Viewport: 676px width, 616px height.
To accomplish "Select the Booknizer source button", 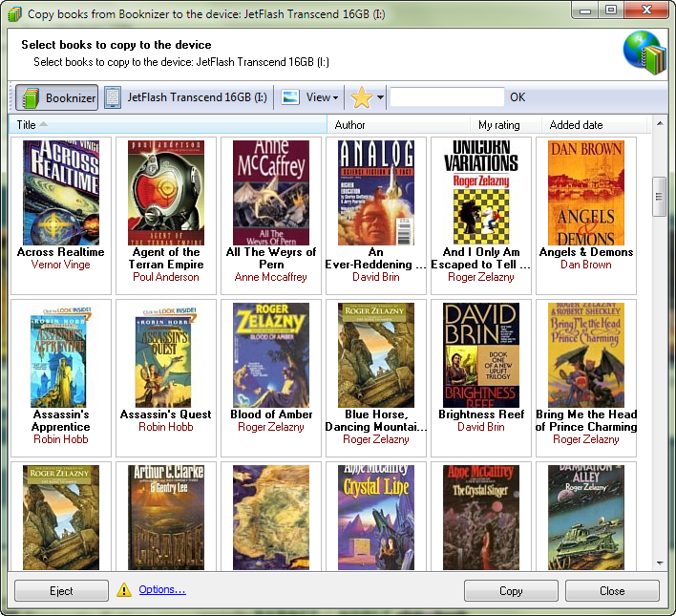I will point(57,97).
